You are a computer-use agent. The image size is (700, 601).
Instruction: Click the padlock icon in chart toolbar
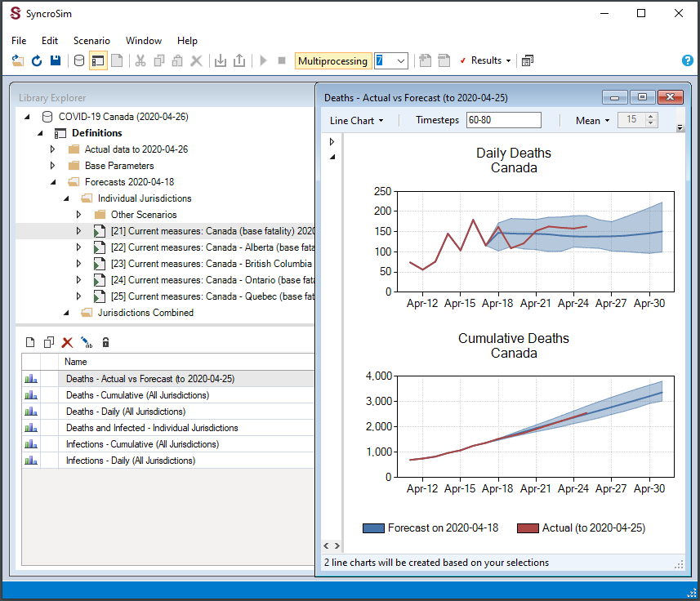pos(106,342)
